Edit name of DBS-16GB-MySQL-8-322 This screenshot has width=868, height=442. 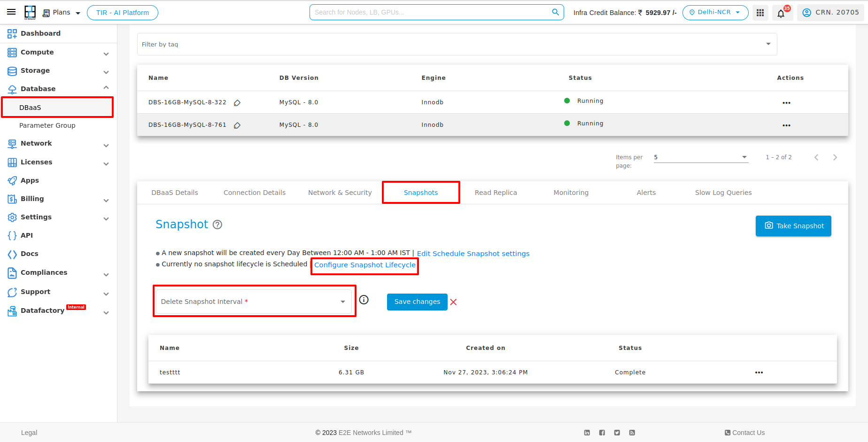point(237,103)
